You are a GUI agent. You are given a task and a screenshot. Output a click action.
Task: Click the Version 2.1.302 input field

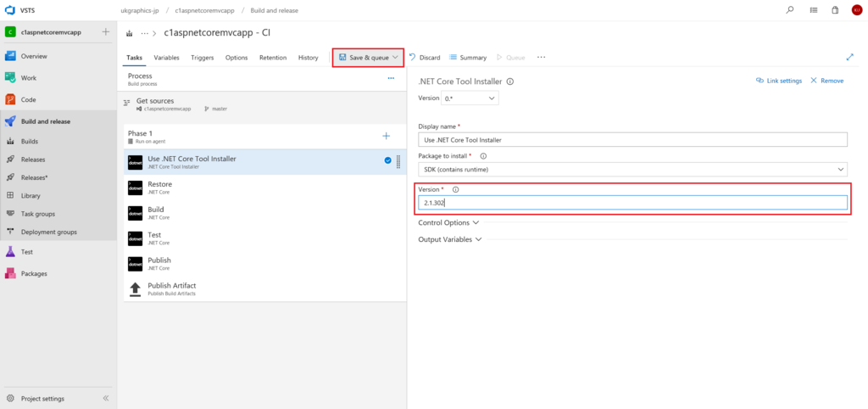click(x=632, y=203)
